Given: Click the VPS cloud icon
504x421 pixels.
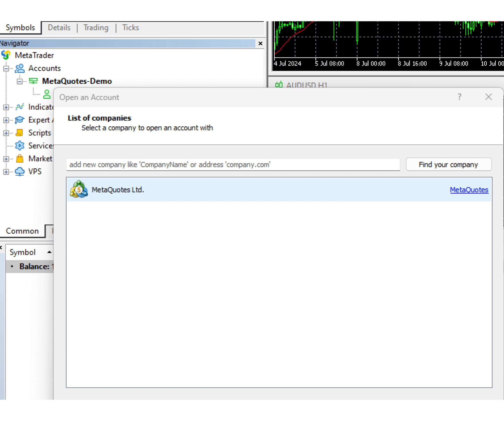Looking at the screenshot, I should pyautogui.click(x=20, y=171).
